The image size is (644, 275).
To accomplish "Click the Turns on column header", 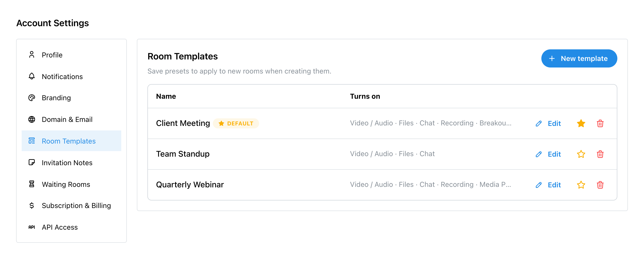I will 365,96.
